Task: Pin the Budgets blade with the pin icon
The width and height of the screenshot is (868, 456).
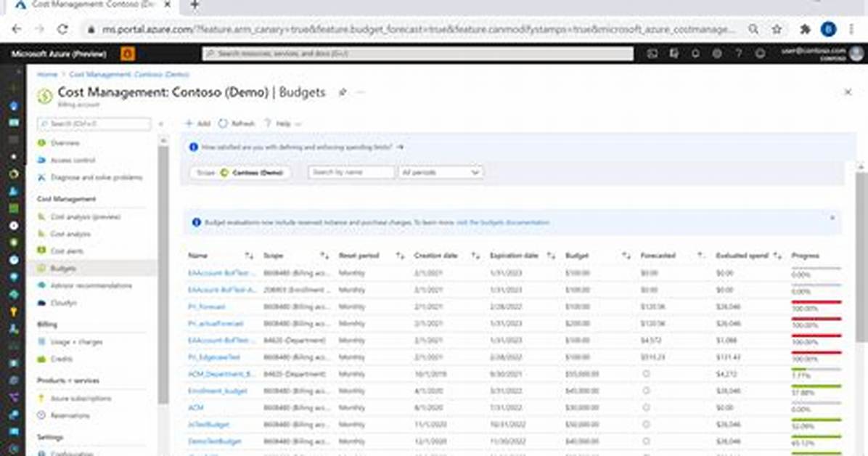Action: pos(343,92)
